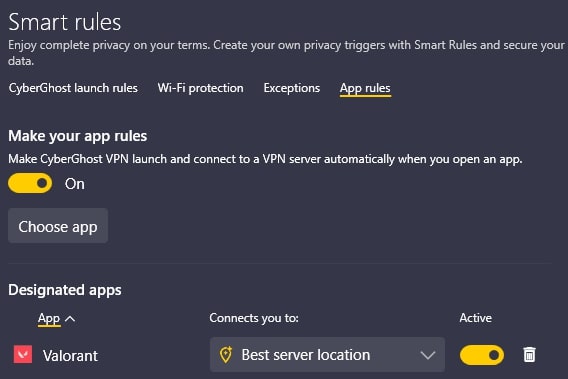Click the Smart rules page title

coord(64,22)
